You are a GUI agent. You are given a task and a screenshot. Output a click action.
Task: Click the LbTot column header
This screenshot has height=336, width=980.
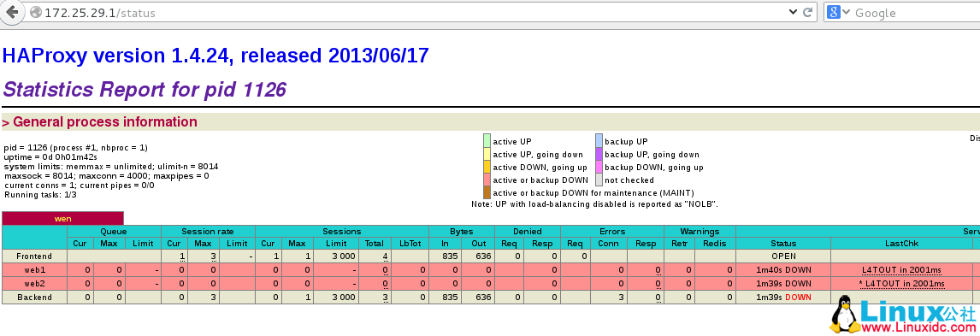(410, 244)
